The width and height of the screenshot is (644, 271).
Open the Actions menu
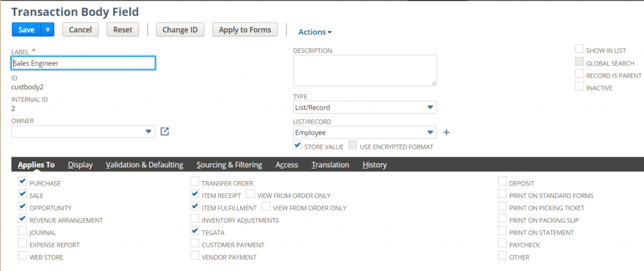click(x=314, y=31)
